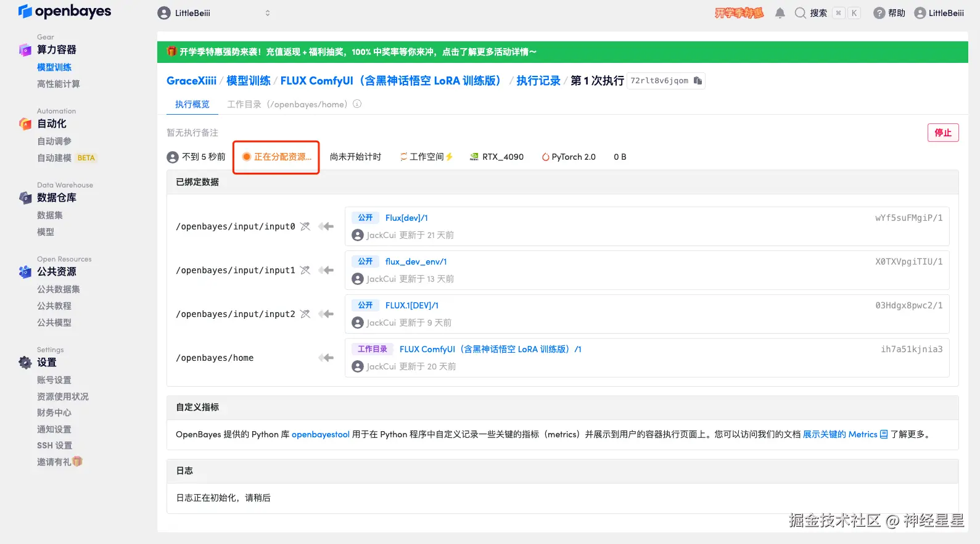
Task: Click the 帮助 label in the header
Action: [897, 13]
